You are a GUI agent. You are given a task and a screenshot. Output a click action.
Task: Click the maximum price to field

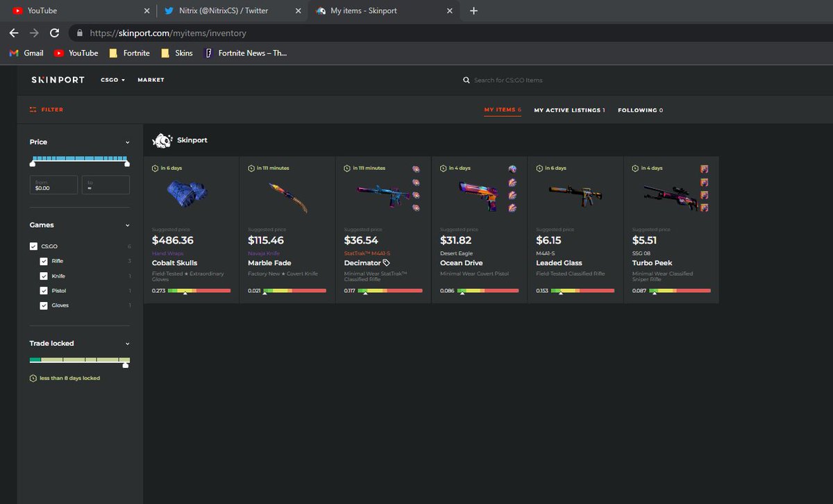click(x=106, y=185)
